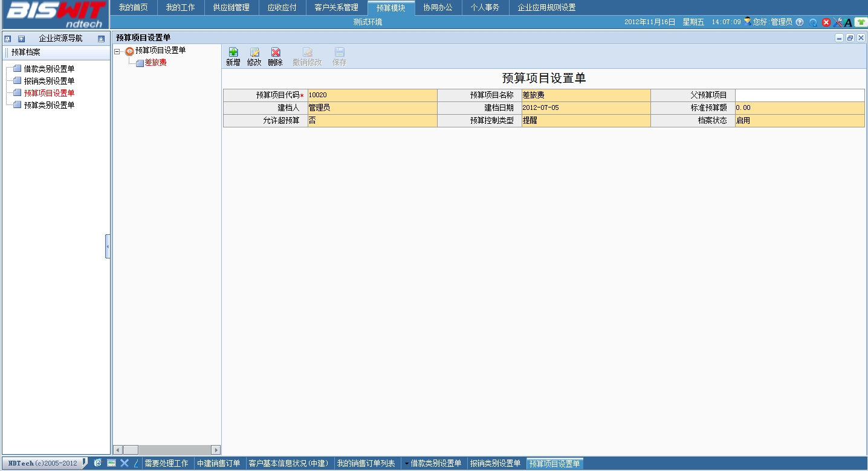Screen dimensions: 868x471
Task: Select the 预算模块 top menu tab
Action: tap(391, 8)
